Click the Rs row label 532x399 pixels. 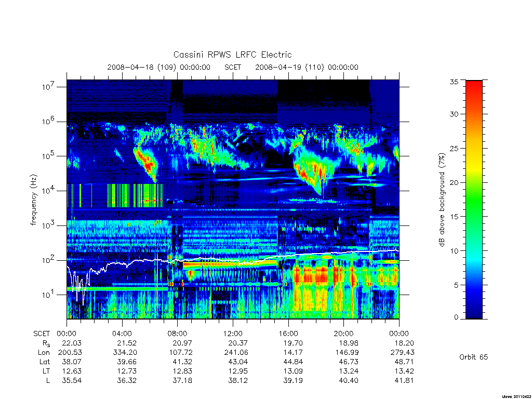point(46,343)
